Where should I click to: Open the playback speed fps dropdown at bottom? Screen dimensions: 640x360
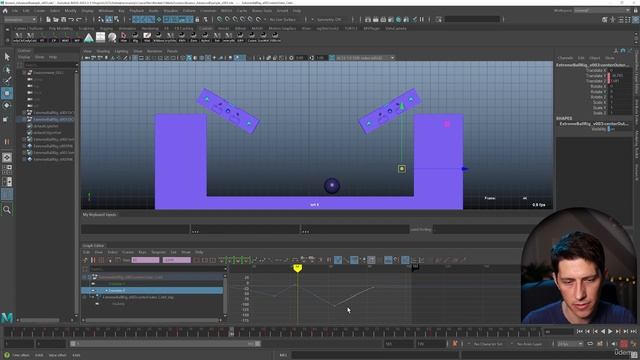coord(570,344)
